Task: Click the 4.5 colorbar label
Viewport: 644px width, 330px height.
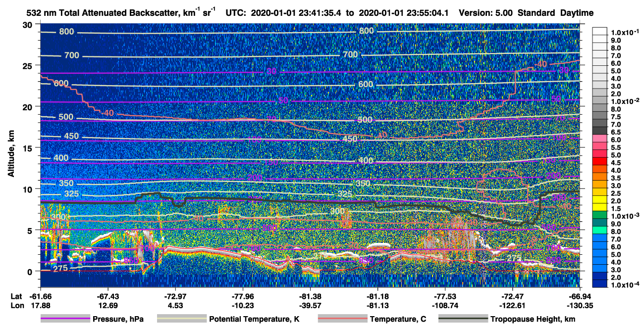Action: [x=615, y=162]
